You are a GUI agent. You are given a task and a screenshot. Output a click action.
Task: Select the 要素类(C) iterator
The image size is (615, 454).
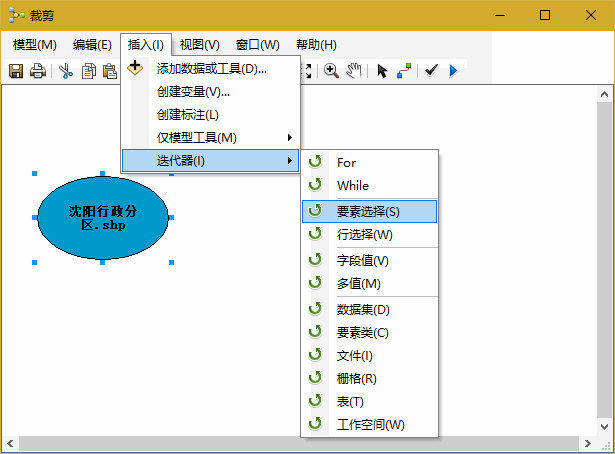coord(369,333)
